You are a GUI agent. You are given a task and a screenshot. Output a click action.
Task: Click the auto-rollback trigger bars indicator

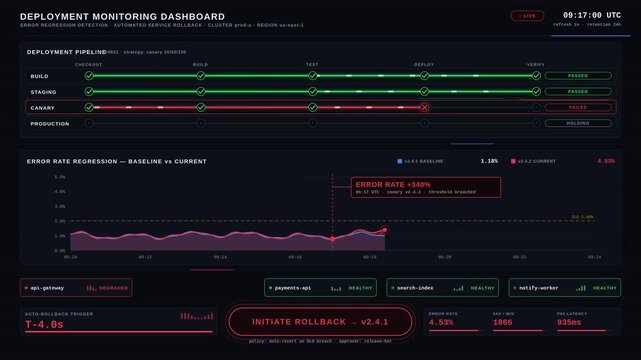[197, 316]
